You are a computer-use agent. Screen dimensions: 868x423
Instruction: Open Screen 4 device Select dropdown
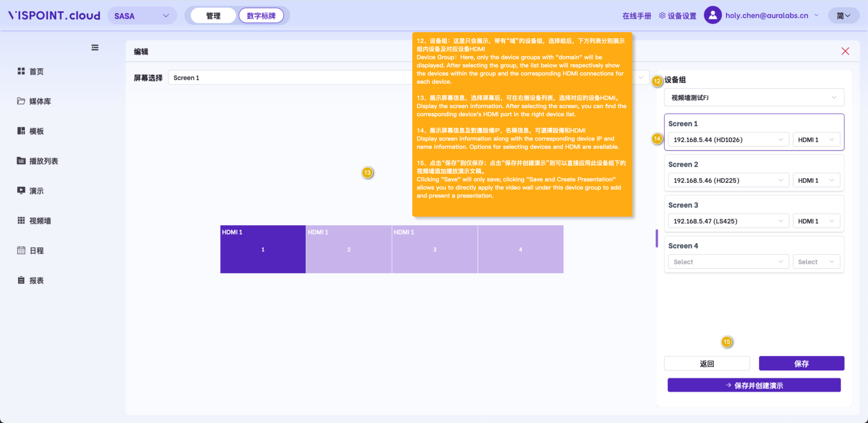click(728, 262)
